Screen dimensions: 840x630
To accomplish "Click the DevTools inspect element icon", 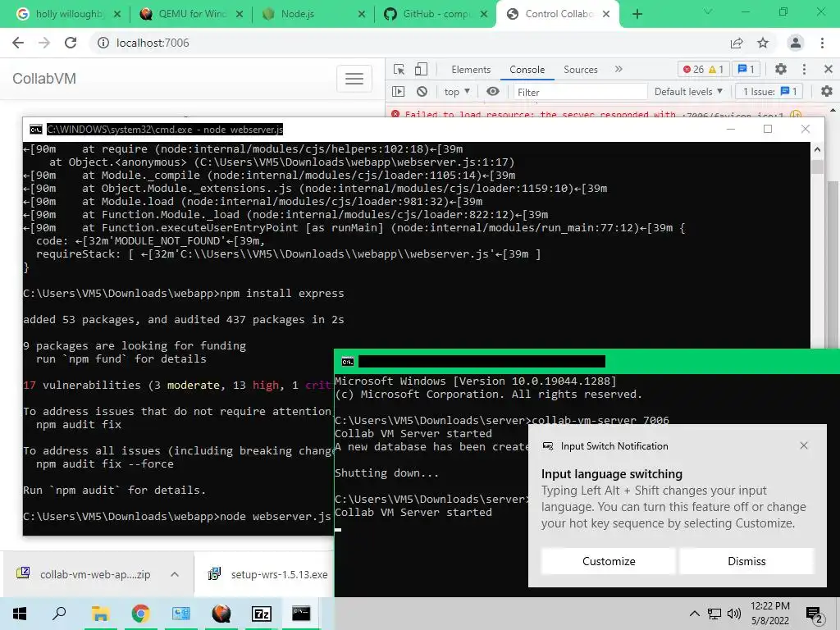I will tap(399, 69).
